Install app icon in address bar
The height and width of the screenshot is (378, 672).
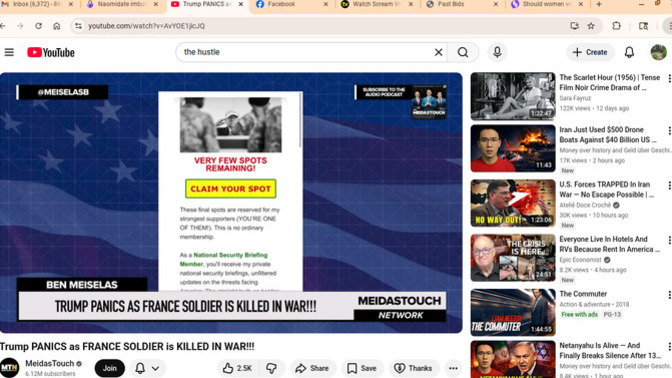pyautogui.click(x=574, y=26)
